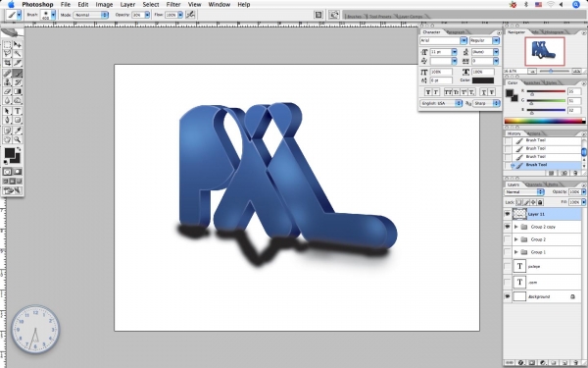Image resolution: width=588 pixels, height=368 pixels.
Task: Select the Clone Stamp tool
Action: pos(7,82)
